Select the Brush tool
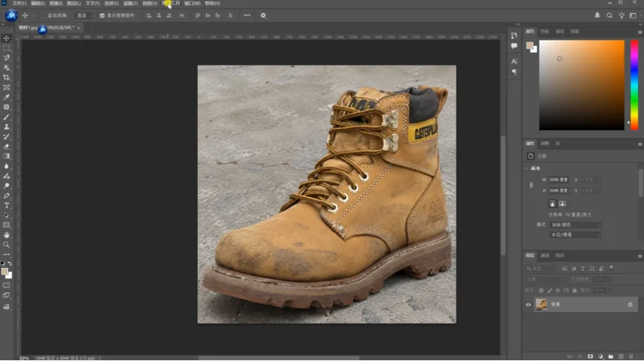This screenshot has height=361, width=644. tap(7, 117)
